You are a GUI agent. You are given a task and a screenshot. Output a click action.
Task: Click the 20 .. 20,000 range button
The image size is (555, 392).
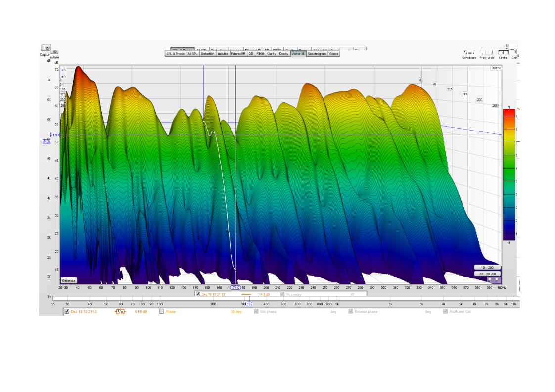tap(487, 274)
